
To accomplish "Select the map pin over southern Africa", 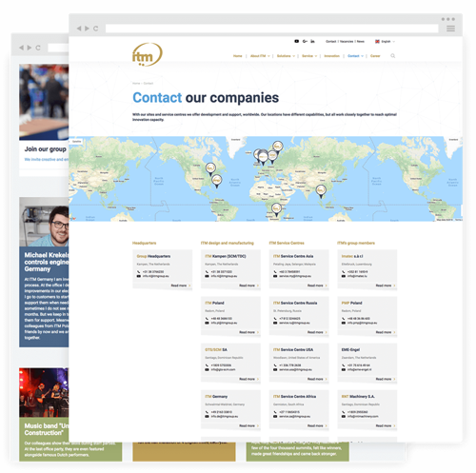I will click(x=276, y=210).
